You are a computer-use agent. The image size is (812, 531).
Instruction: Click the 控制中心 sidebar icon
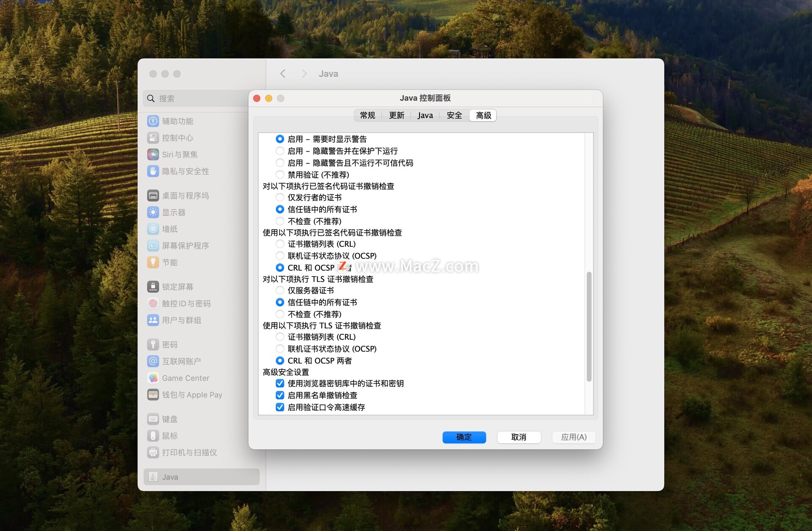153,138
